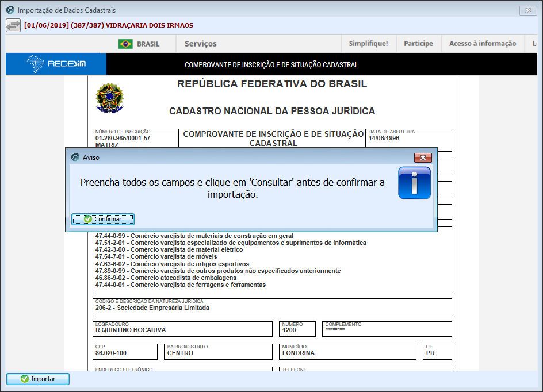This screenshot has height=392, width=543.
Task: Click the activity line 47.63-6-02 artigos esportivos
Action: pos(172,264)
